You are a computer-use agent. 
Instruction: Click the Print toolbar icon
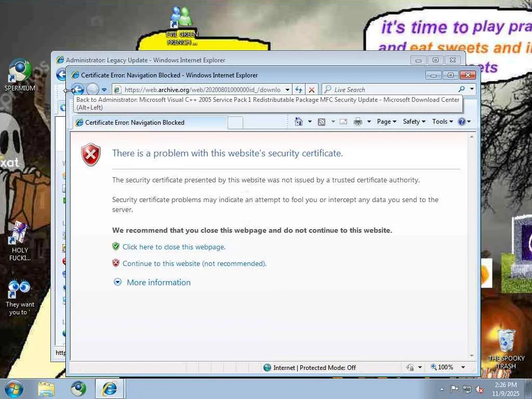pyautogui.click(x=357, y=122)
